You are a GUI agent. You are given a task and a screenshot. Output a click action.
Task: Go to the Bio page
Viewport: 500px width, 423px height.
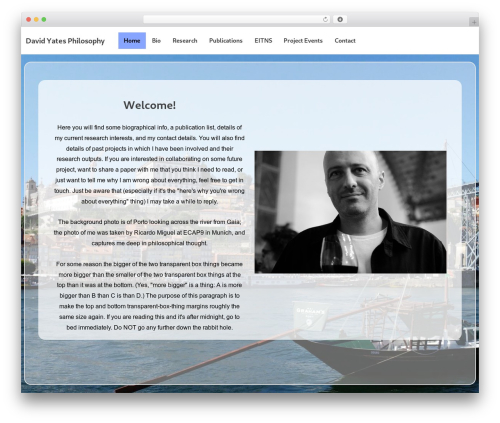156,41
